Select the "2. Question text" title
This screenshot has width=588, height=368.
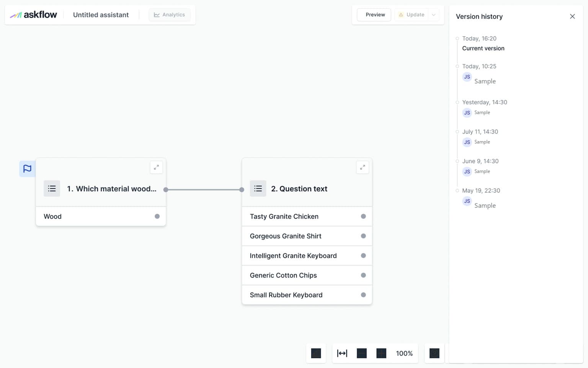pyautogui.click(x=299, y=189)
